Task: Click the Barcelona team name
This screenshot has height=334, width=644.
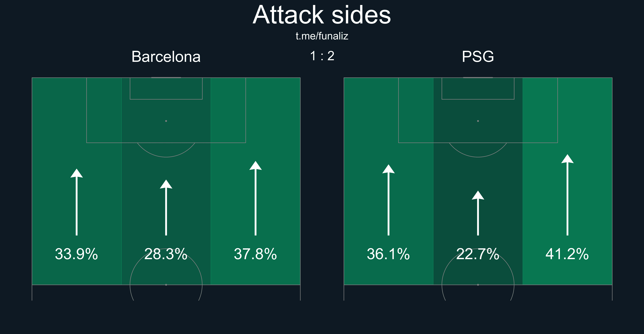Action: (166, 57)
